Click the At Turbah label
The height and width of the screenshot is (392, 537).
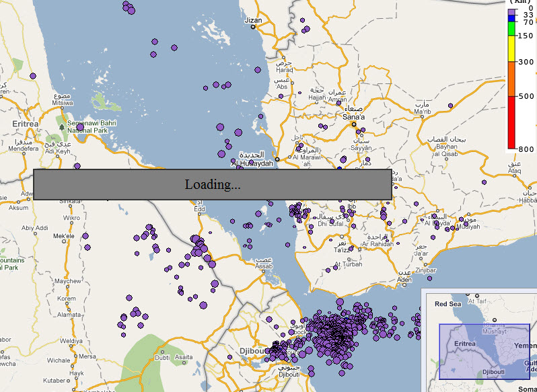coord(348,264)
